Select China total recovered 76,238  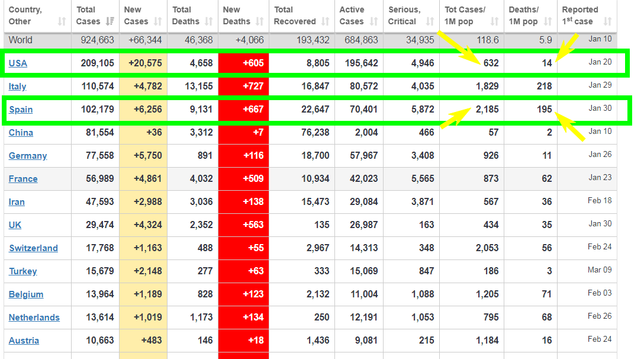[315, 133]
